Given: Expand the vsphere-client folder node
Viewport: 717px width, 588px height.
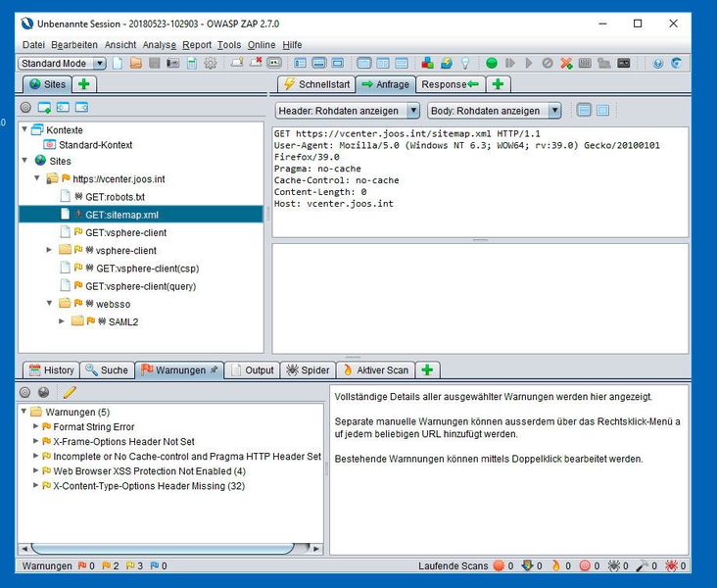Looking at the screenshot, I should (49, 250).
